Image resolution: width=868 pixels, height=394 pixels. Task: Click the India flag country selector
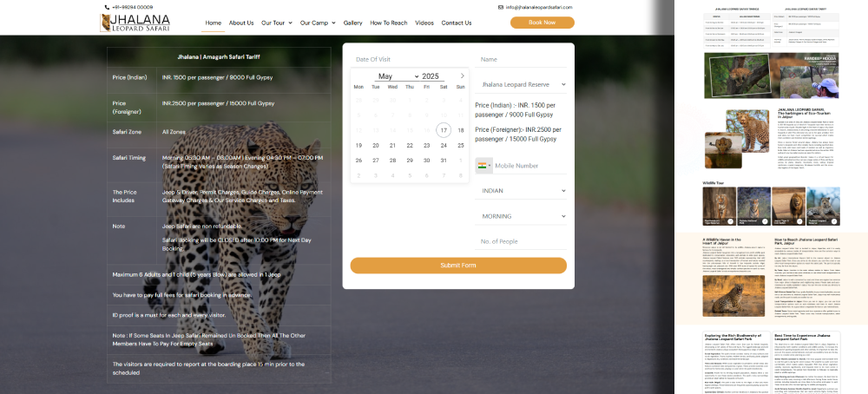483,165
